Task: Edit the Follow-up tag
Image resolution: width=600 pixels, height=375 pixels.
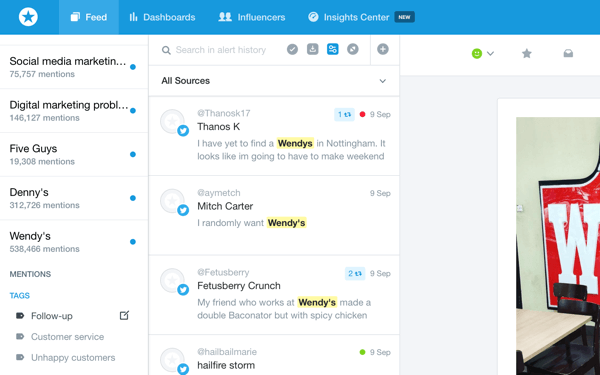Action: coord(124,315)
